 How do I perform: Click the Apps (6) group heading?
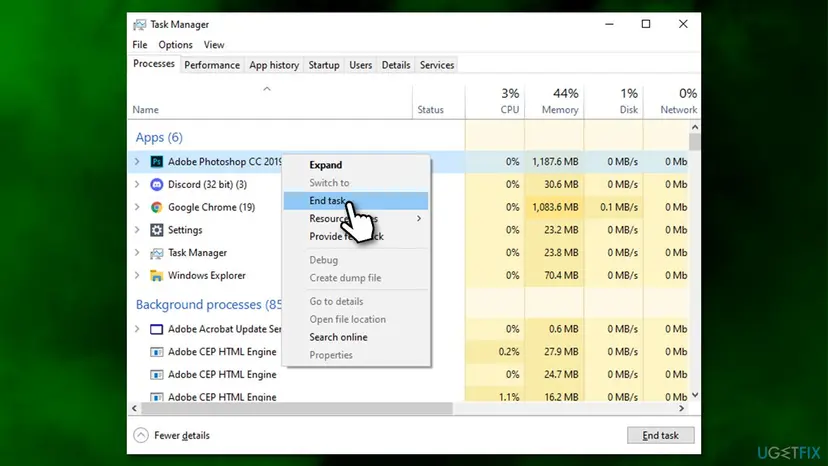pos(159,137)
